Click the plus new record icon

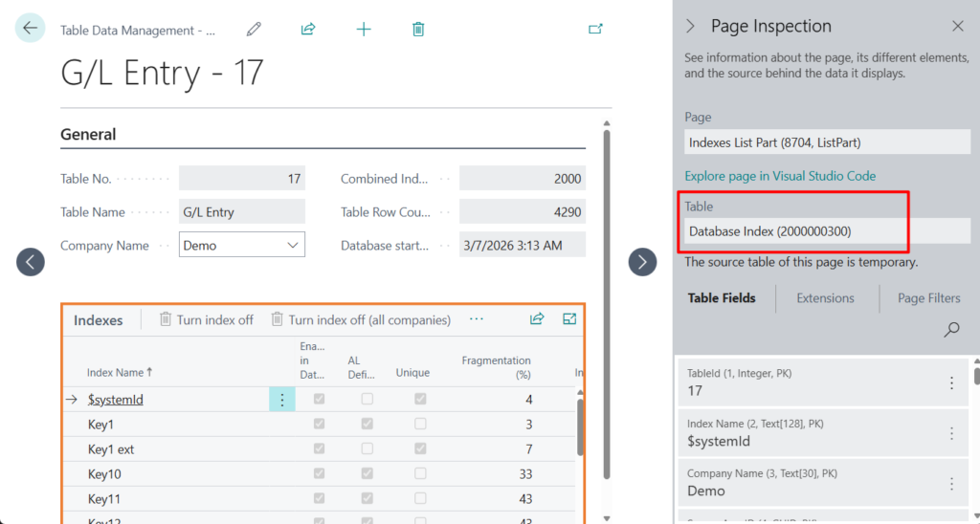pos(364,30)
